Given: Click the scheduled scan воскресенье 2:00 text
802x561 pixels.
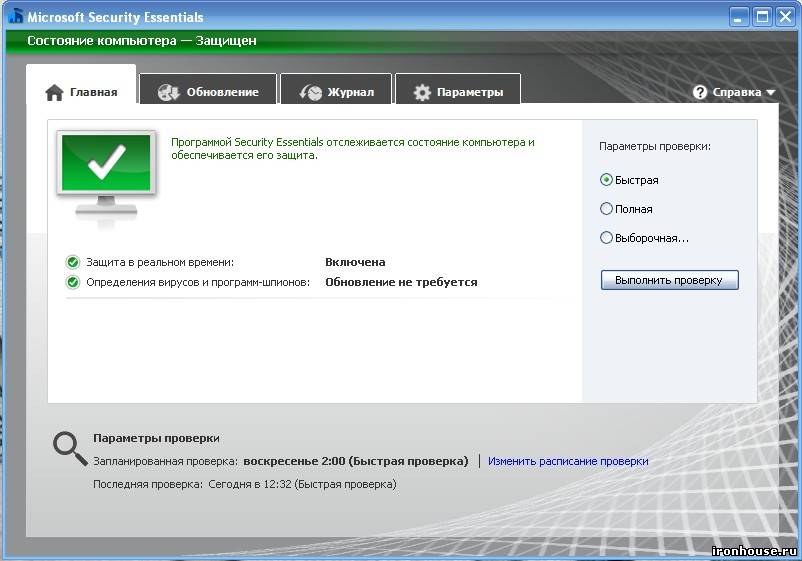Looking at the screenshot, I should tap(355, 461).
